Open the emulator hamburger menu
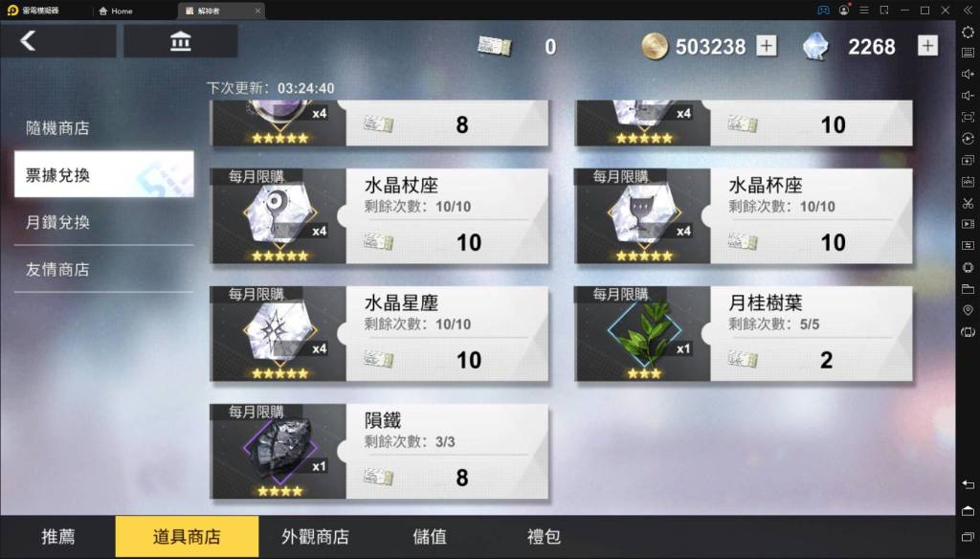The width and height of the screenshot is (980, 559). click(864, 10)
